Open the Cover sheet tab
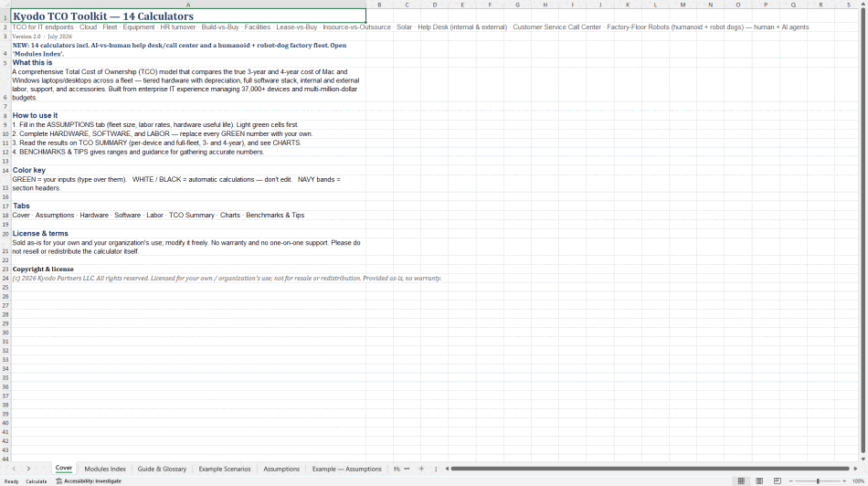Screen dimensions: 868x486 pyautogui.click(x=64, y=469)
